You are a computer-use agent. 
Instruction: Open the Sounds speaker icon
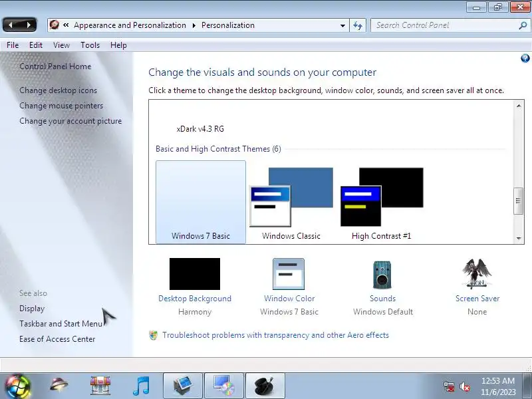(x=382, y=275)
